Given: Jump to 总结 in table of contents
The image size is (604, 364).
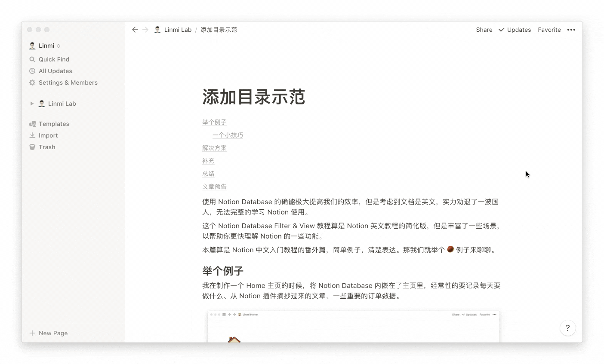Looking at the screenshot, I should (x=208, y=174).
